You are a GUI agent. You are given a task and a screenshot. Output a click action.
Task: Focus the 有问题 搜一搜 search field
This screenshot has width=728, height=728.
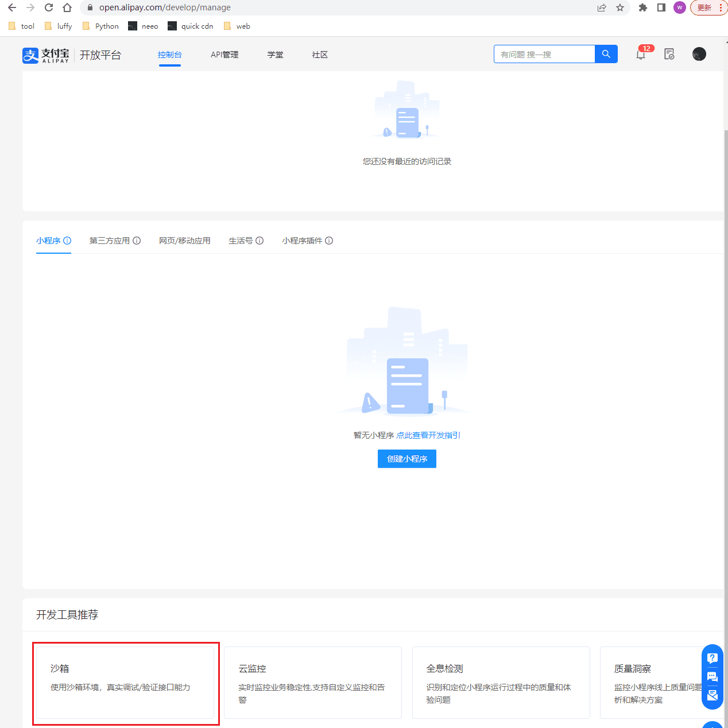[544, 54]
